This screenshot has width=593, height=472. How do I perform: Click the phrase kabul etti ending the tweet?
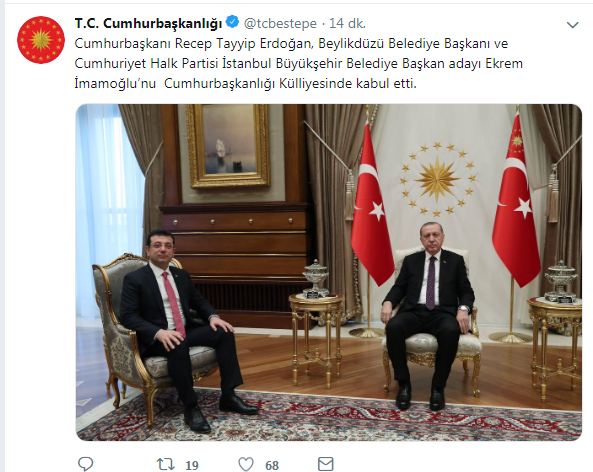(386, 84)
